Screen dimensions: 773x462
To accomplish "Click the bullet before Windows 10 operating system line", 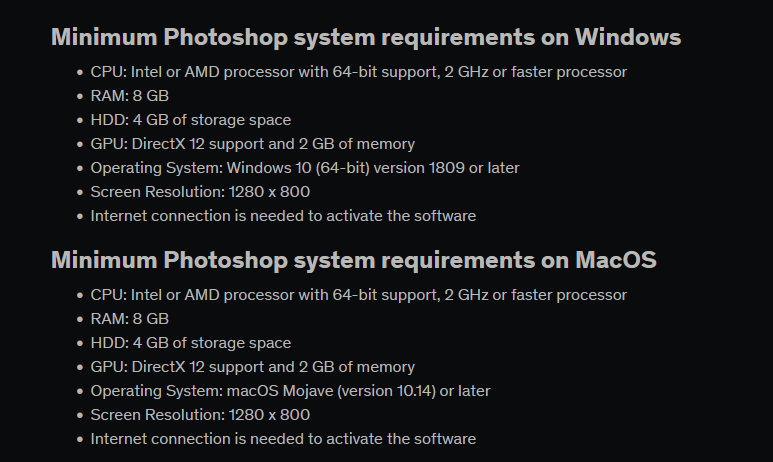I will tap(79, 168).
